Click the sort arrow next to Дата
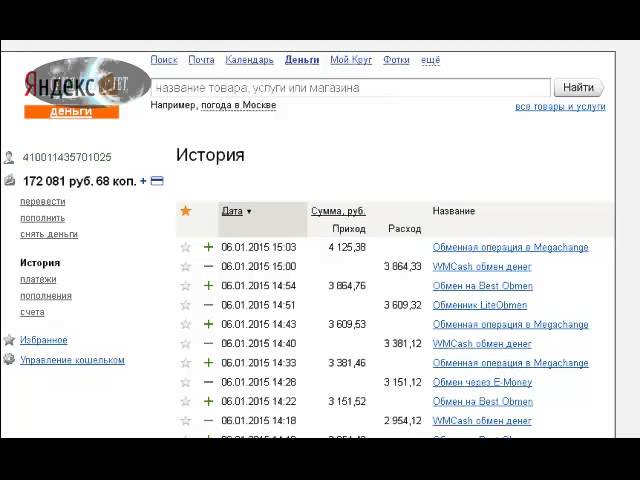640x480 pixels. coord(249,211)
